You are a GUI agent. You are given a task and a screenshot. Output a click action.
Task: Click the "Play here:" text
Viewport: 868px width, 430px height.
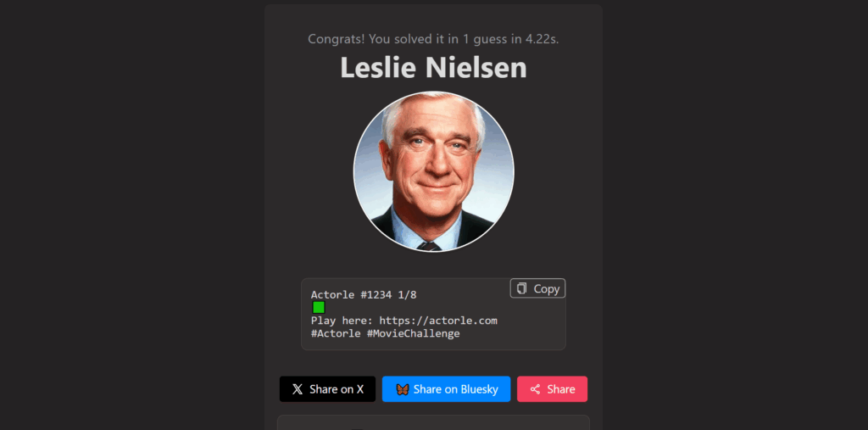point(342,321)
